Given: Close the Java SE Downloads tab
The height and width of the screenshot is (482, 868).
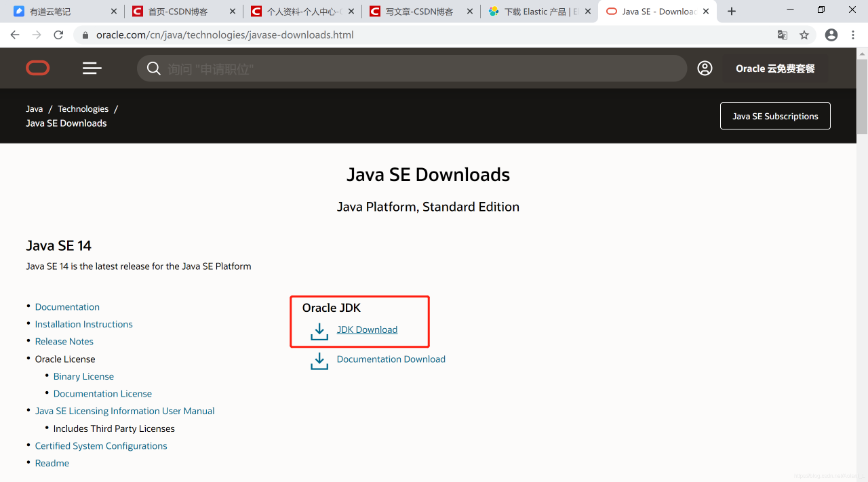Looking at the screenshot, I should [706, 12].
